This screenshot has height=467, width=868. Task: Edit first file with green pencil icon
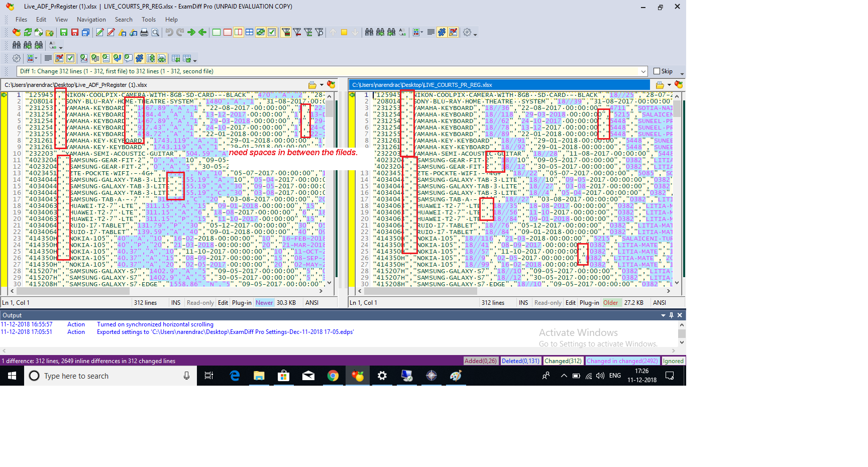(100, 32)
